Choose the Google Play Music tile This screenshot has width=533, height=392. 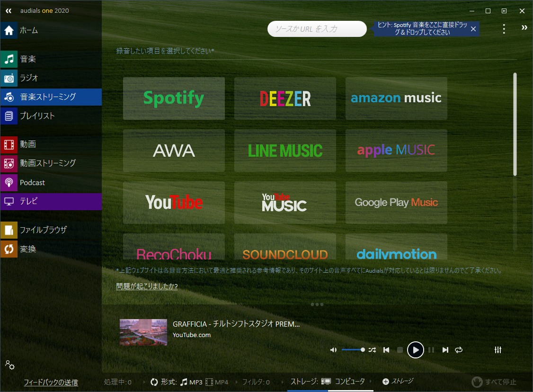click(x=396, y=202)
